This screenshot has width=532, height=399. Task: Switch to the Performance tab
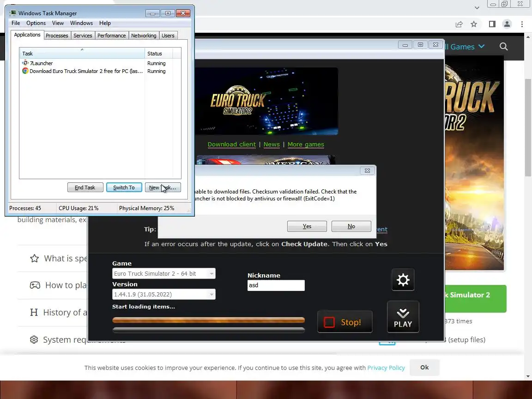[112, 36]
